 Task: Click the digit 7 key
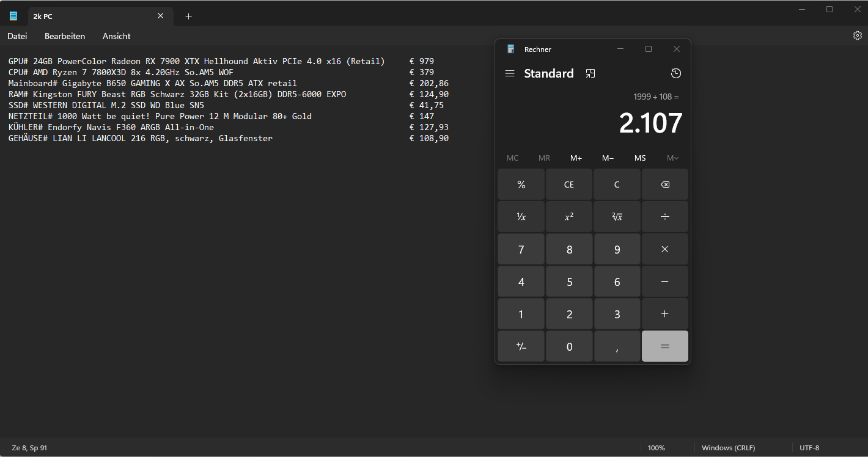coord(521,249)
